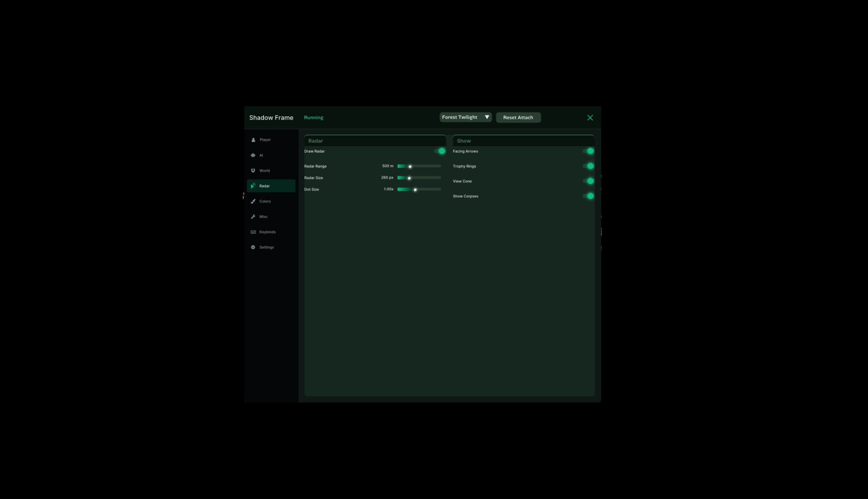Click the Settings gear icon in sidebar
This screenshot has height=499, width=868.
coord(253,247)
